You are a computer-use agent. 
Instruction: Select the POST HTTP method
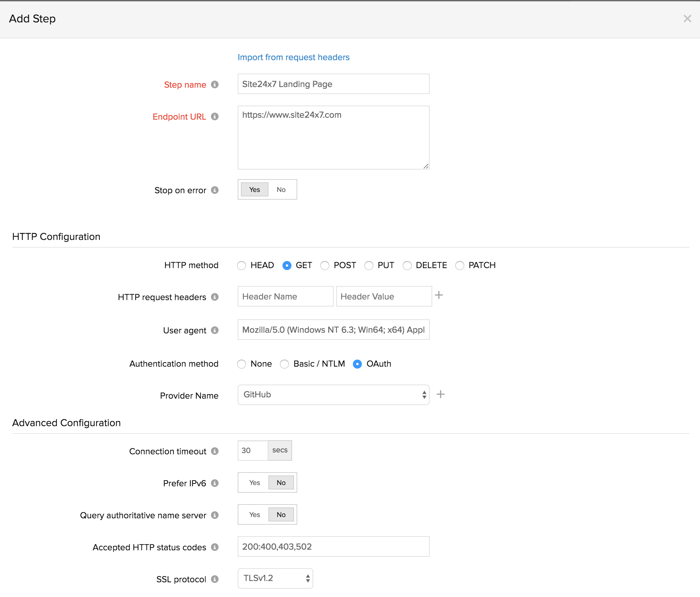325,266
